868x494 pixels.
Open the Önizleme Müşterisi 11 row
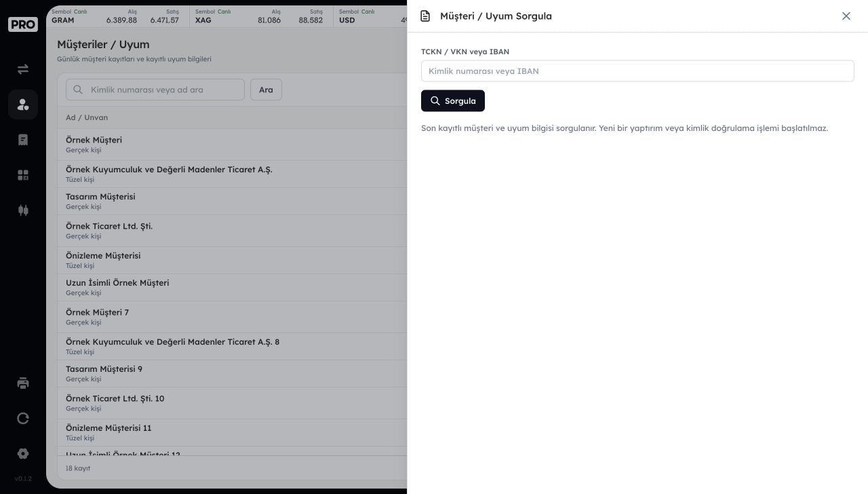click(x=232, y=432)
